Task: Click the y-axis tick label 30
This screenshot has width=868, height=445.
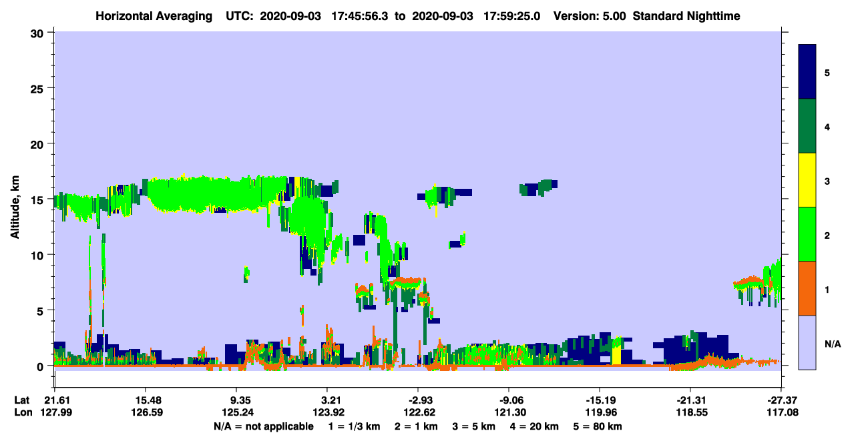Action: pos(38,33)
